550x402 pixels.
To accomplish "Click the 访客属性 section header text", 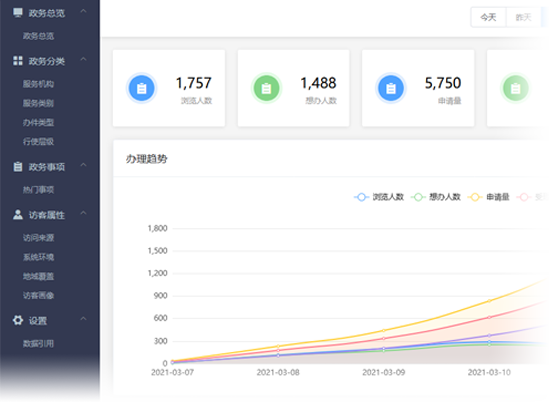I will tap(47, 215).
